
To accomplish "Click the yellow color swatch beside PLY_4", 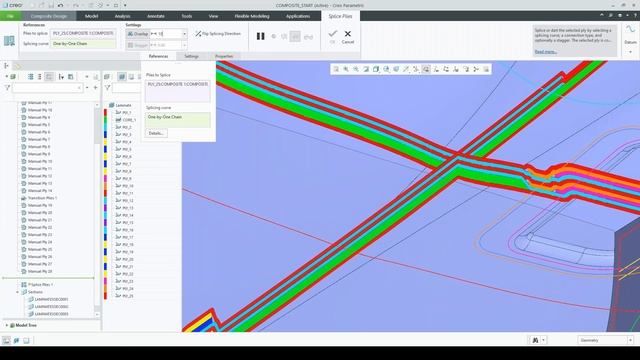I will (105, 142).
